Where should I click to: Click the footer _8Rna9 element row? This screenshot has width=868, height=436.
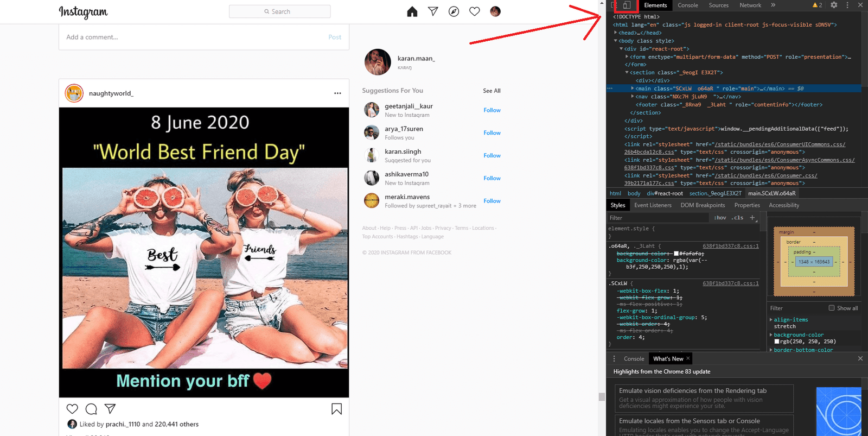coord(729,104)
